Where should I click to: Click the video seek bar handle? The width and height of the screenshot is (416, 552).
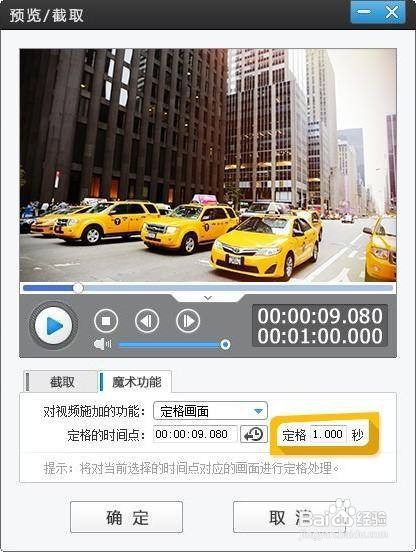[x=78, y=288]
